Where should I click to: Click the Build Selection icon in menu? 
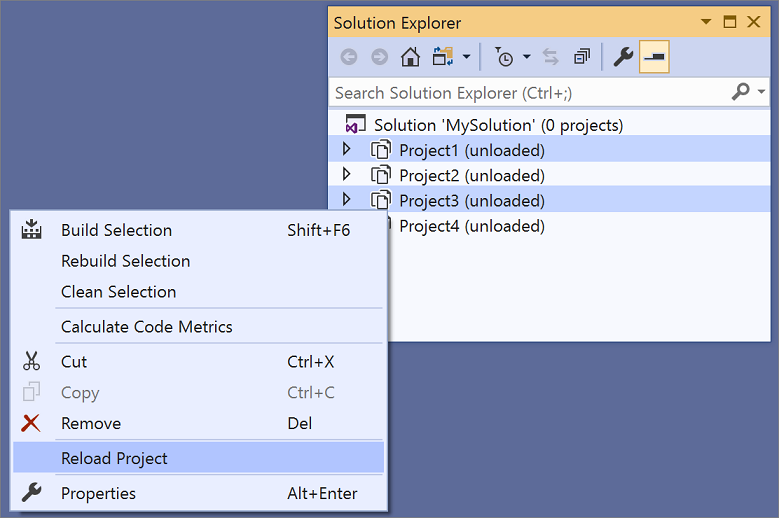click(x=31, y=229)
